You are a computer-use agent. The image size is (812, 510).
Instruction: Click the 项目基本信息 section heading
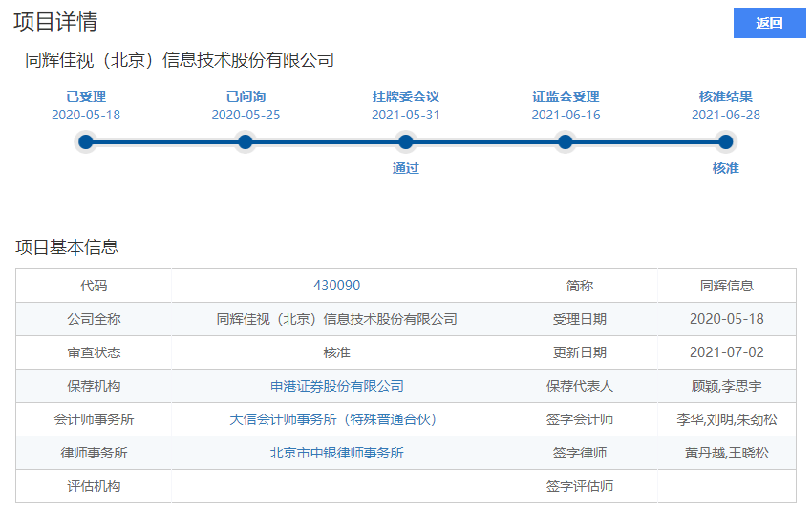[x=67, y=247]
